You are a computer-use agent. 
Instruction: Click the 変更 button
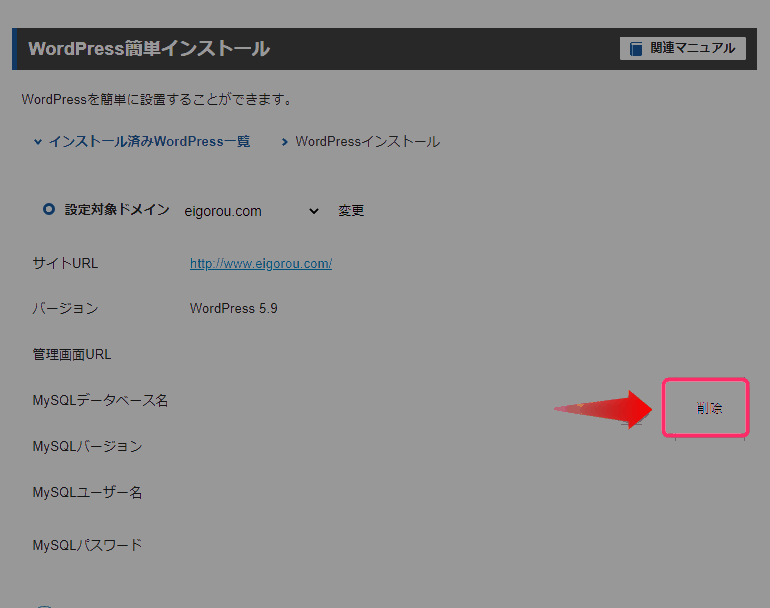point(351,211)
